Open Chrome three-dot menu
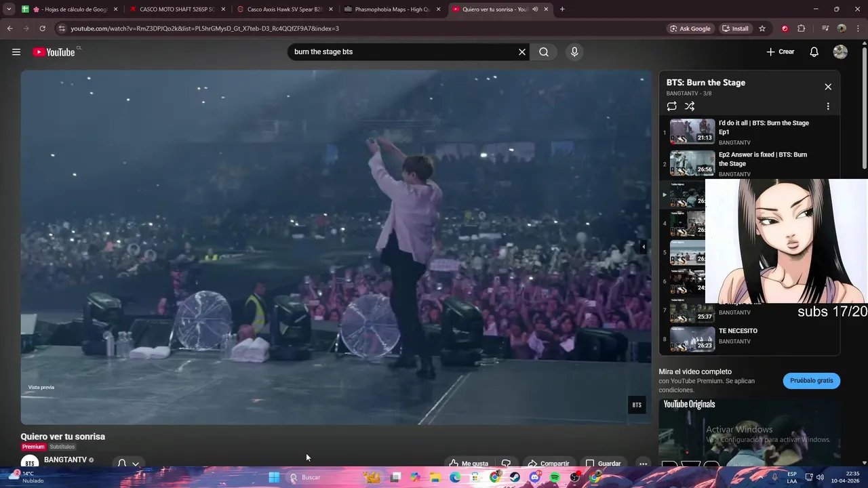 [x=858, y=28]
